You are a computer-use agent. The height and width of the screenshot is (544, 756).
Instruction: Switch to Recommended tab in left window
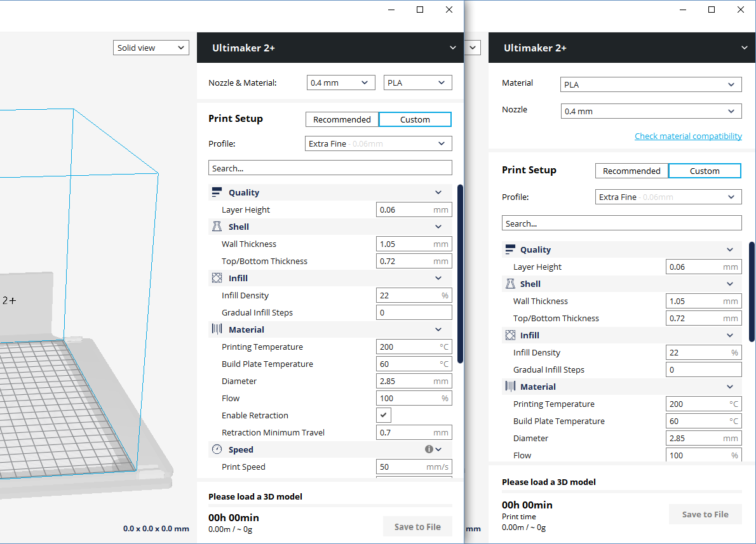pyautogui.click(x=342, y=119)
